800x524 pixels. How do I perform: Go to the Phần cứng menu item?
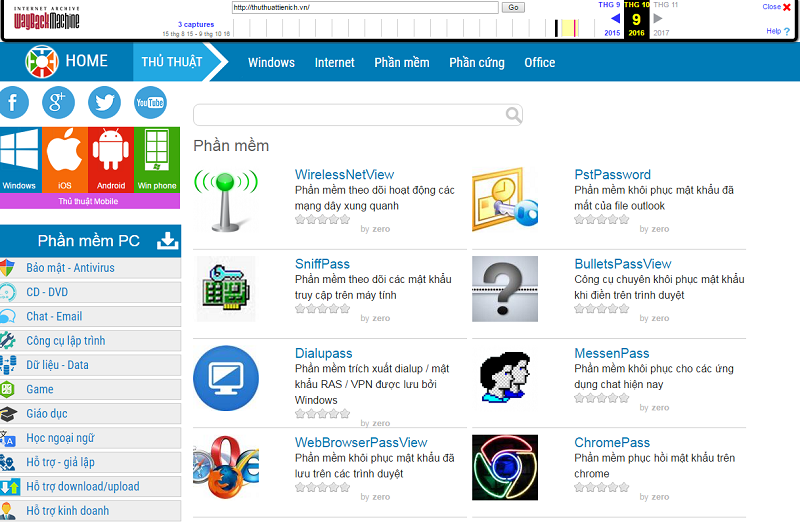coord(477,62)
